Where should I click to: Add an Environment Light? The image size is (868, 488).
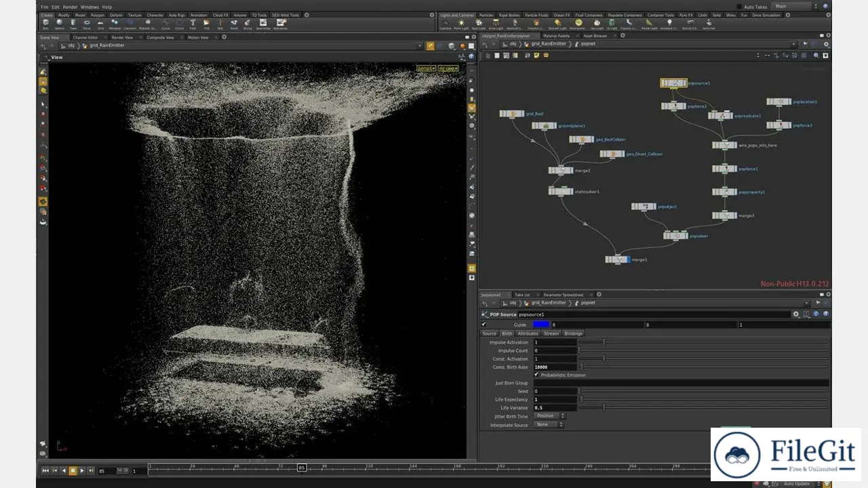coord(578,24)
